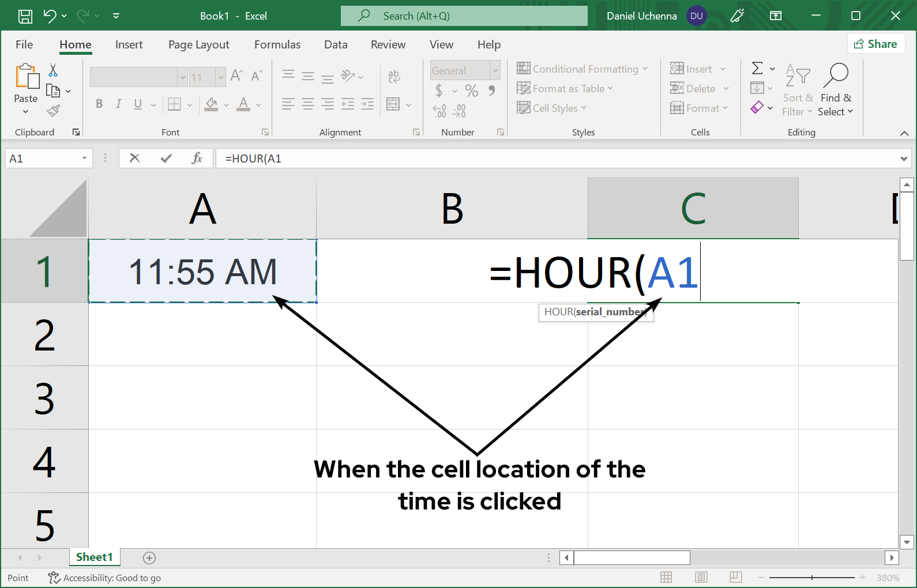Add a new sheet with plus button
The width and height of the screenshot is (917, 588).
click(149, 557)
